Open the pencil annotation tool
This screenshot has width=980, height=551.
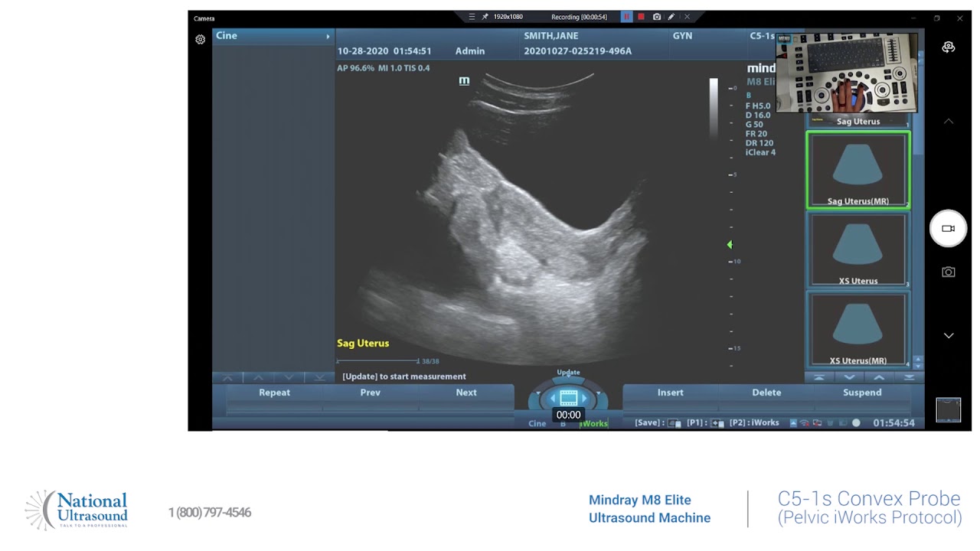coord(671,17)
